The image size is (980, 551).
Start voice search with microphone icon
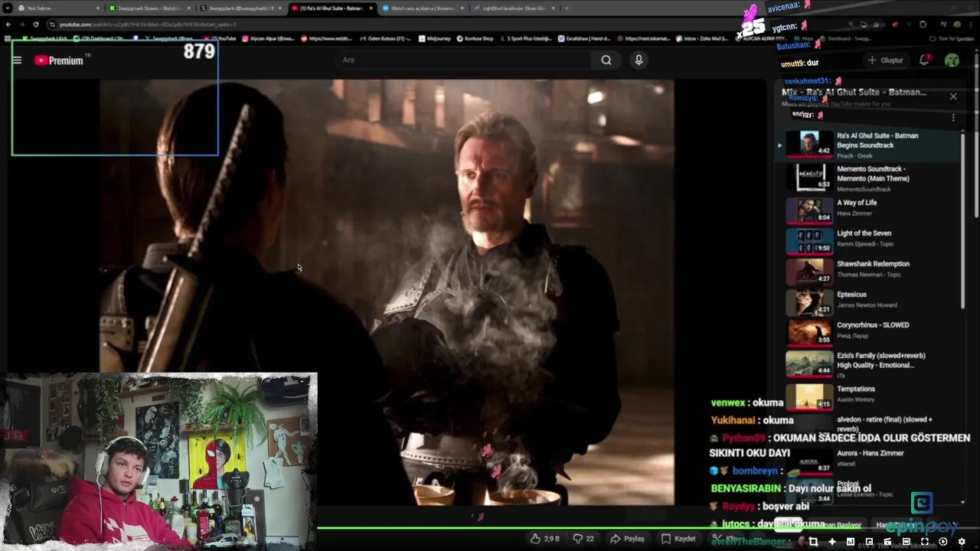point(639,60)
